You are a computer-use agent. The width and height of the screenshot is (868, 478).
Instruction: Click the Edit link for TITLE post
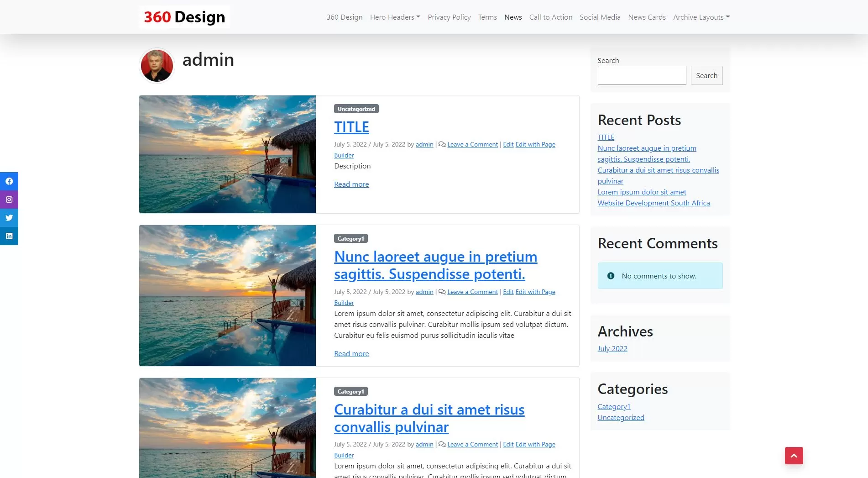508,144
